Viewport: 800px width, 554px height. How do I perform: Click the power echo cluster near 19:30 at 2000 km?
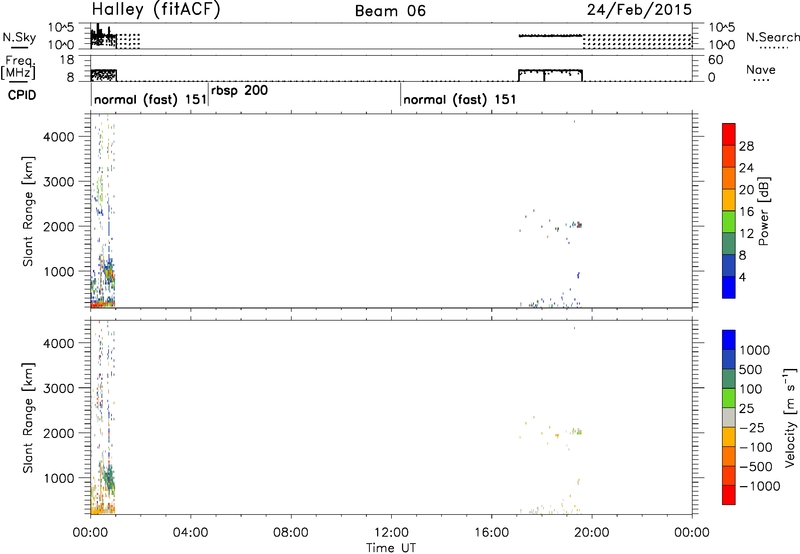(x=577, y=224)
